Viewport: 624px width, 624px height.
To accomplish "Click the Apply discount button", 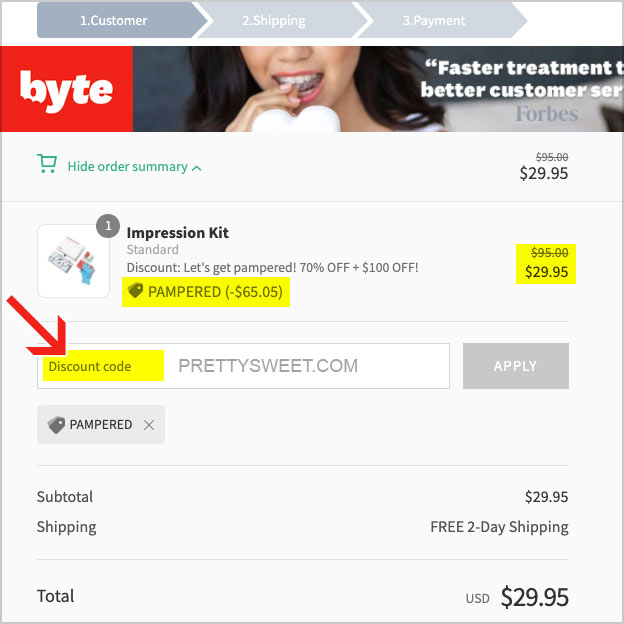I will coord(516,366).
